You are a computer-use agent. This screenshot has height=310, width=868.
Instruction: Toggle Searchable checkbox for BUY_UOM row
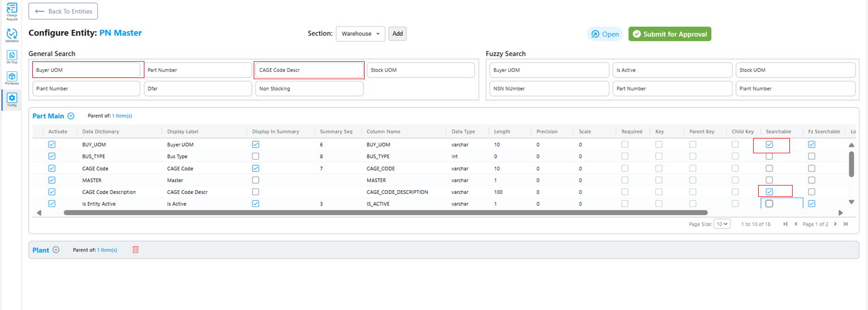click(x=769, y=144)
